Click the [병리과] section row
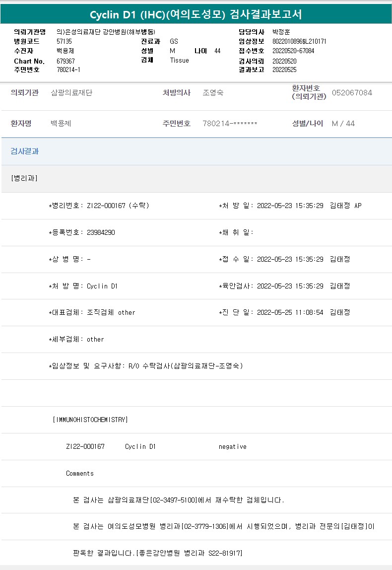 click(24, 178)
